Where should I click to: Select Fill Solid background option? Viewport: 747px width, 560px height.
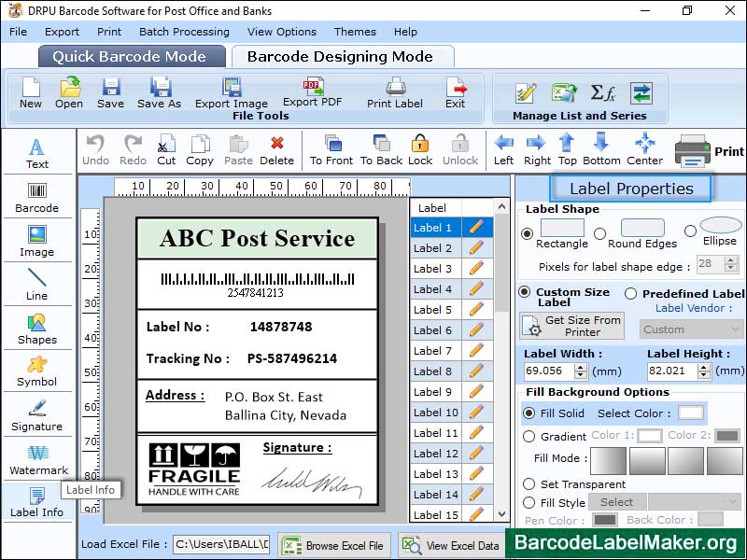pyautogui.click(x=529, y=413)
